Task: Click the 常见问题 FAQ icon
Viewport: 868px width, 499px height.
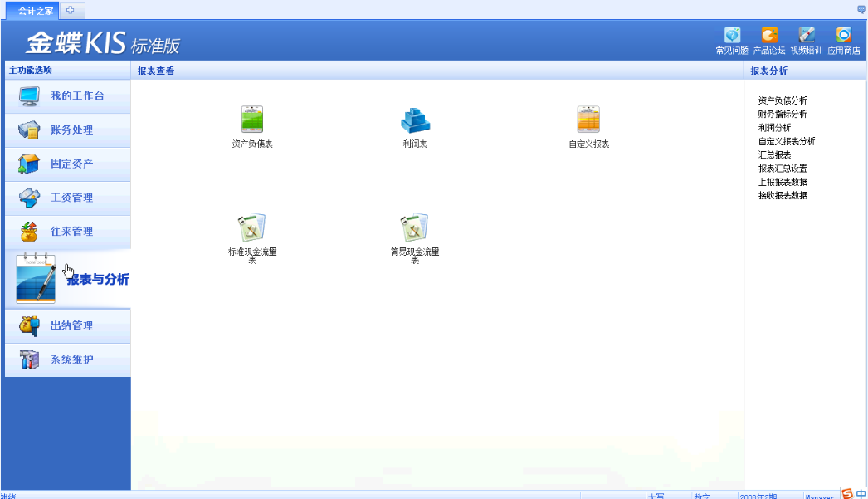Action: (x=732, y=35)
